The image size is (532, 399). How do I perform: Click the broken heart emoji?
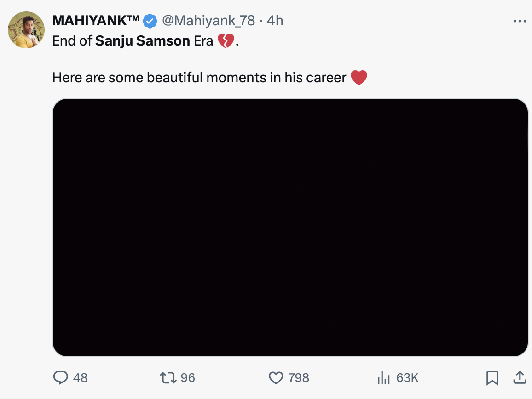(226, 41)
